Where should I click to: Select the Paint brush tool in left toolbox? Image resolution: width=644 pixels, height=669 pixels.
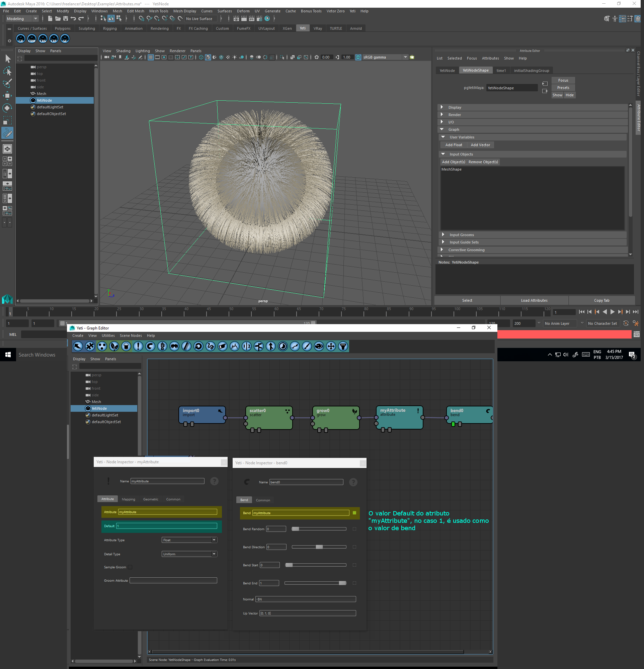(x=7, y=83)
